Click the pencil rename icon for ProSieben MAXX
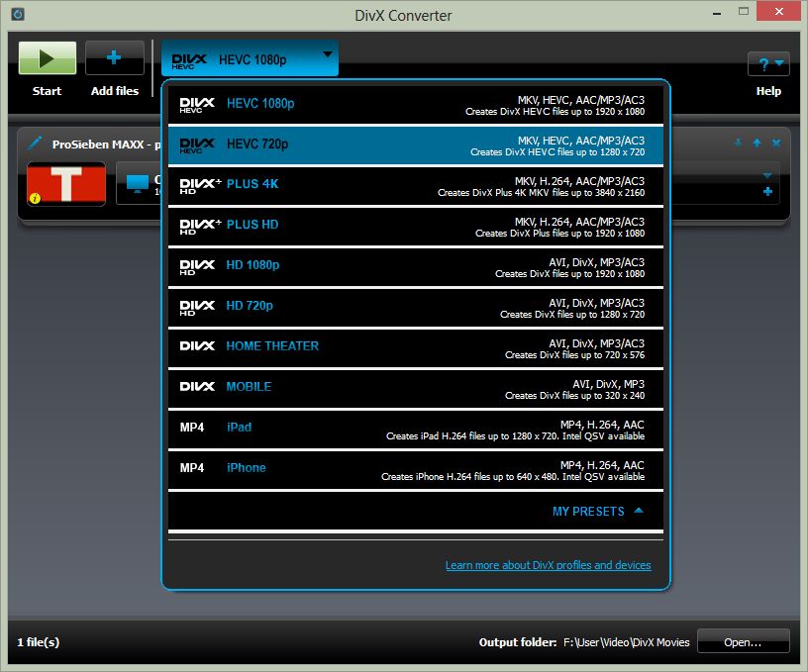The width and height of the screenshot is (808, 672). click(x=35, y=143)
